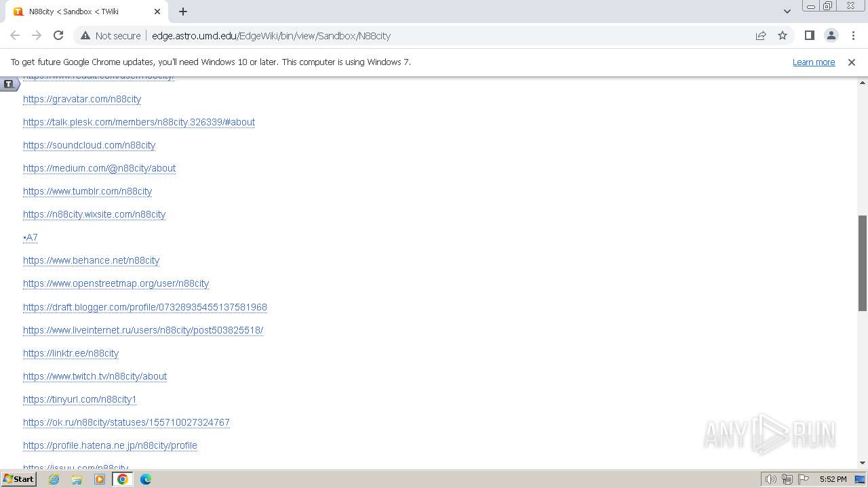Go forward to the next page
Image resolution: width=868 pixels, height=488 pixels.
click(37, 35)
